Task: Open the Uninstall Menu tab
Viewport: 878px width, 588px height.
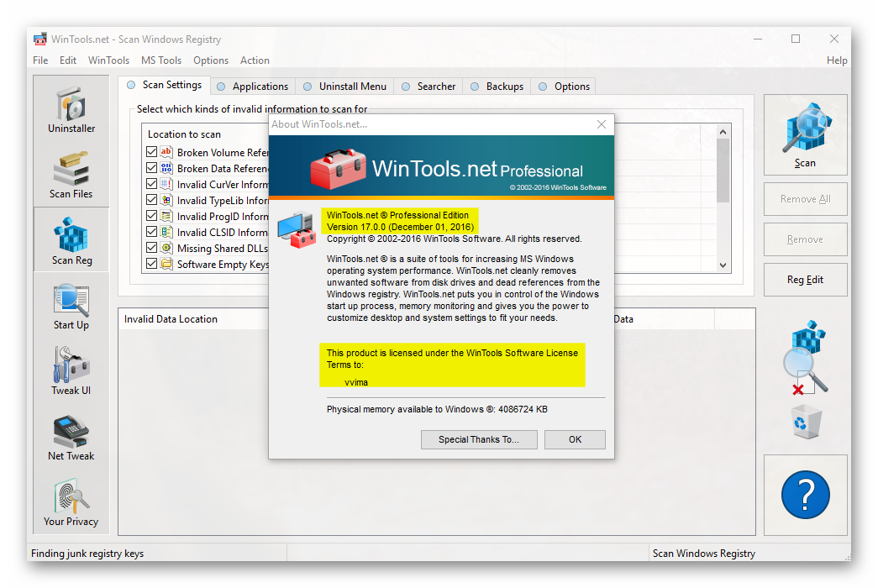Action: (345, 87)
